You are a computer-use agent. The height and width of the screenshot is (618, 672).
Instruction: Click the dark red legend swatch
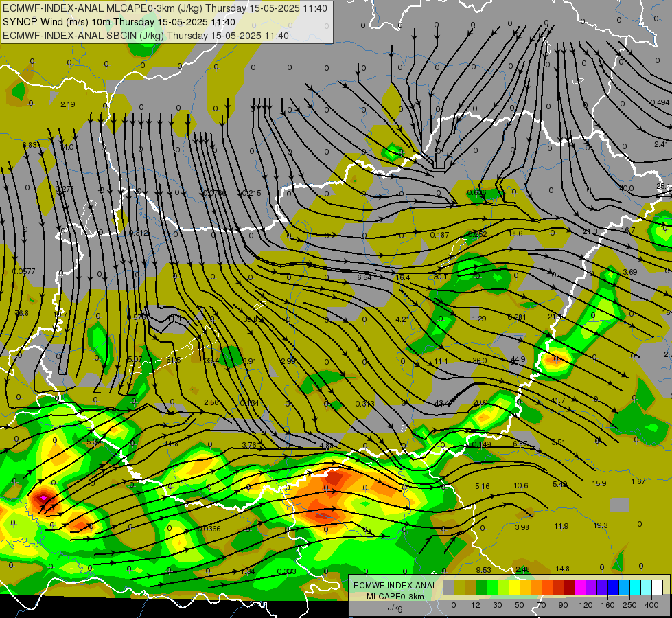pos(569,587)
